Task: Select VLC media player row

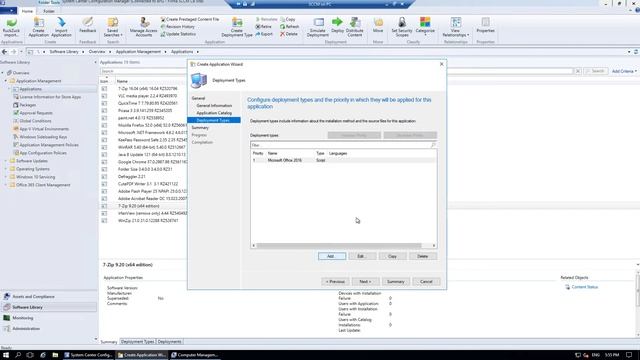Action: point(143,96)
